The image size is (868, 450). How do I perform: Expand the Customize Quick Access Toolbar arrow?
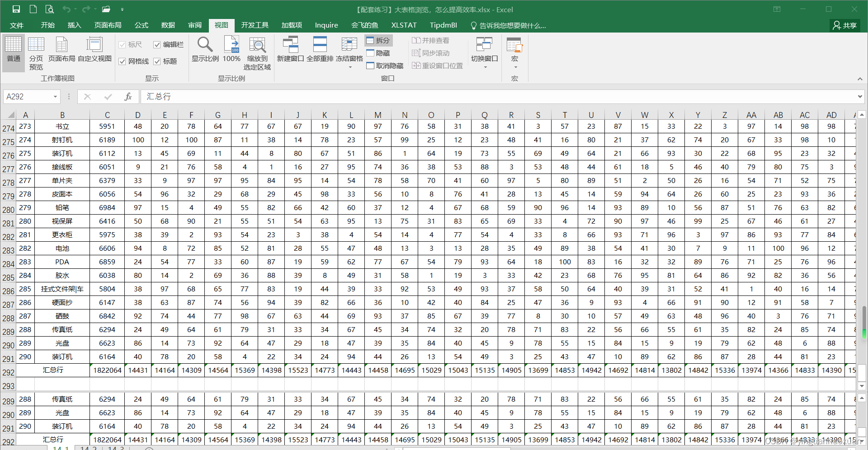pos(122,9)
